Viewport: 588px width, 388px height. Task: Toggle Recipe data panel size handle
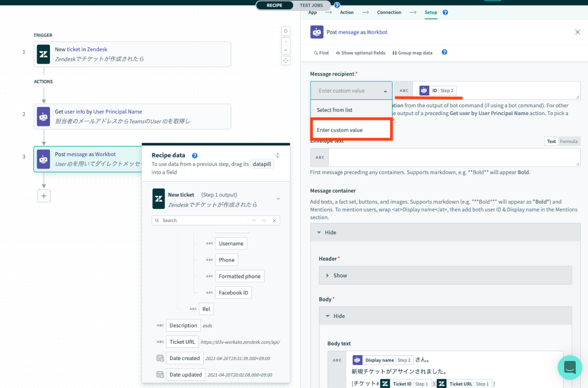pos(278,155)
